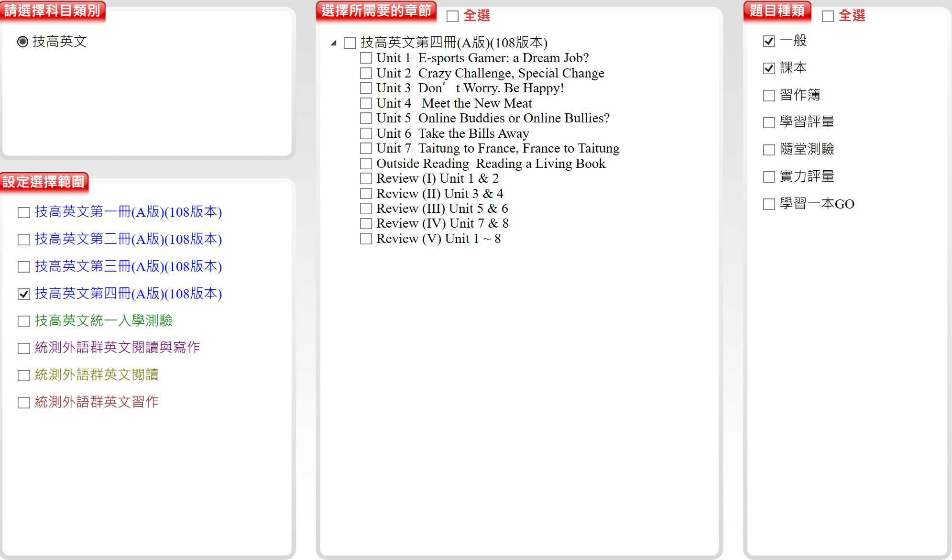Screen dimensions: 952x560
Task: Check Review (V) Unit 1 ~ 8
Action: coord(366,239)
